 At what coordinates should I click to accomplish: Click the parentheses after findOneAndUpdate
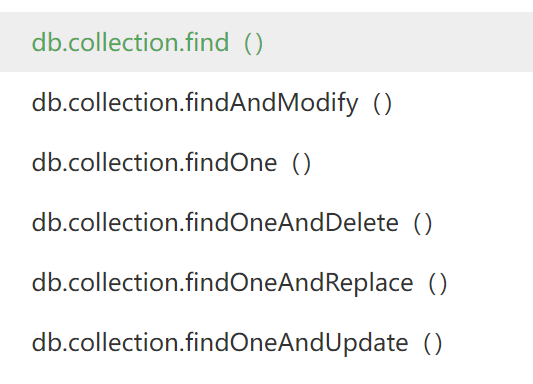click(432, 344)
